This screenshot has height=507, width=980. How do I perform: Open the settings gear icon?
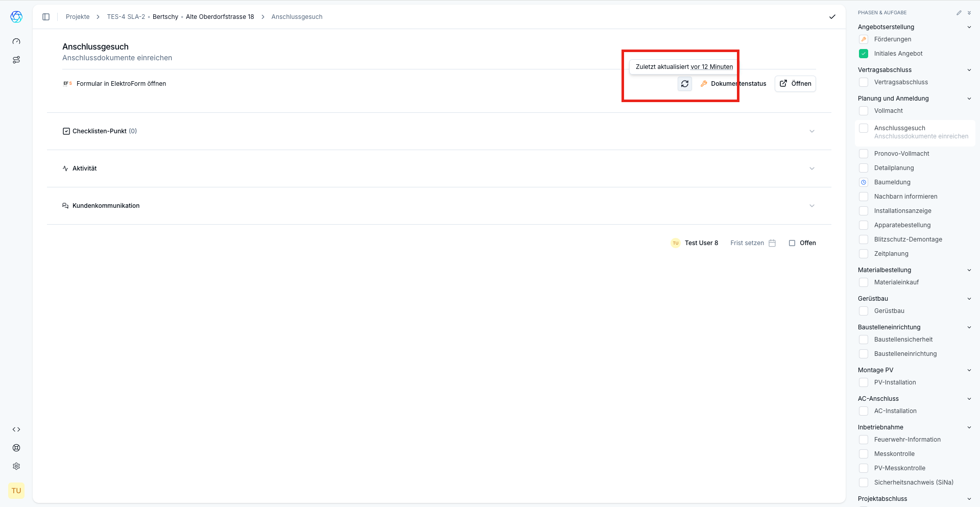pos(16,466)
